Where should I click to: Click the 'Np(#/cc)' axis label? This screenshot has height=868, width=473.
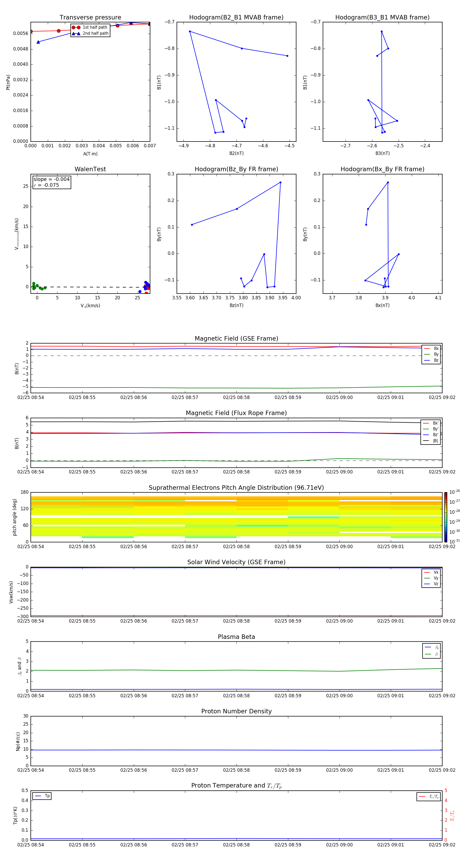(x=18, y=741)
